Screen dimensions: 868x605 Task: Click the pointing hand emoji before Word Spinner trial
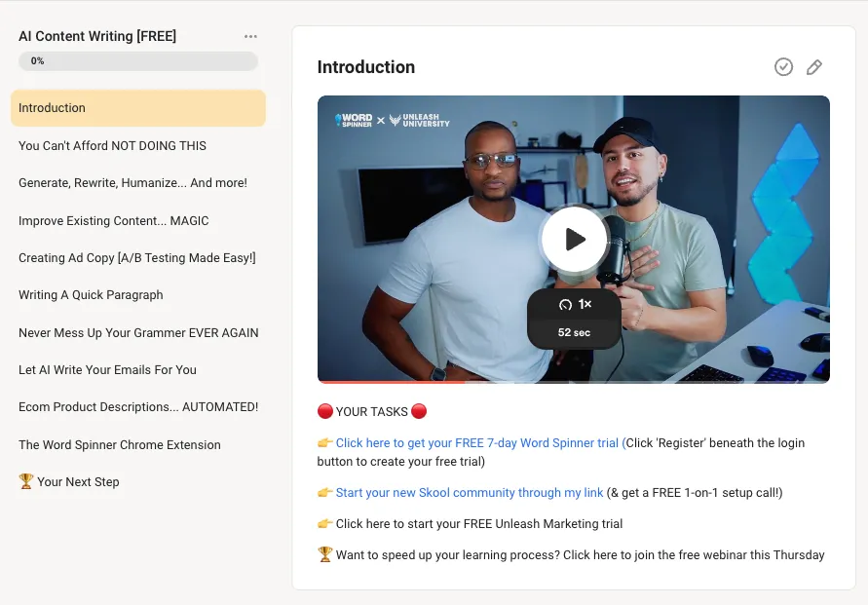[325, 442]
